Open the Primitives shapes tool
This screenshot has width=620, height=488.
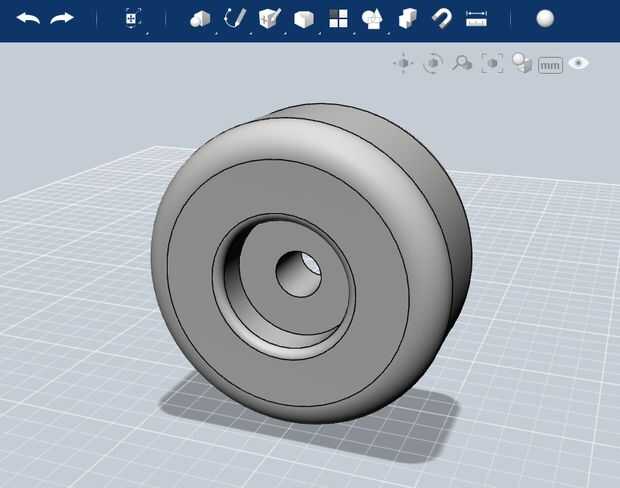click(x=200, y=19)
